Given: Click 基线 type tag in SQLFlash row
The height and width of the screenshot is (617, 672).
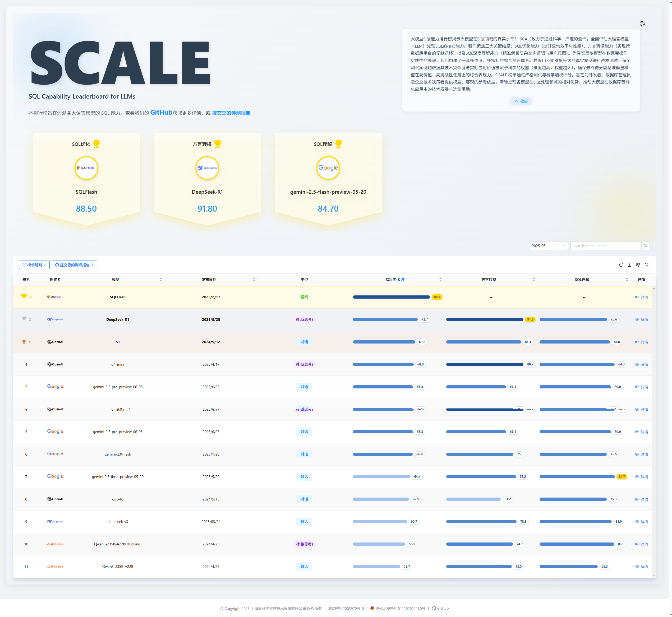Looking at the screenshot, I should pyautogui.click(x=304, y=297).
